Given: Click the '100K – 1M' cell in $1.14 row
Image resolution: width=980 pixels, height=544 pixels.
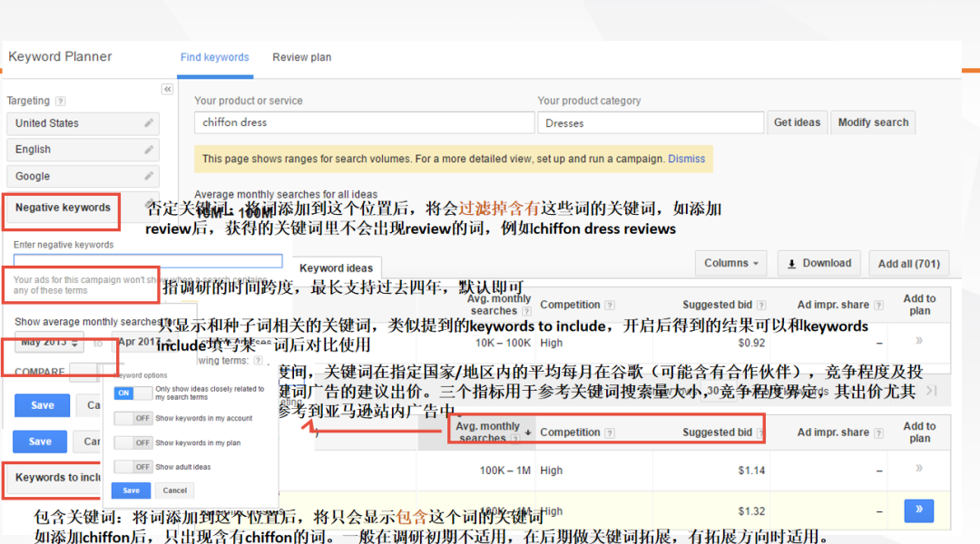Looking at the screenshot, I should pos(505,471).
